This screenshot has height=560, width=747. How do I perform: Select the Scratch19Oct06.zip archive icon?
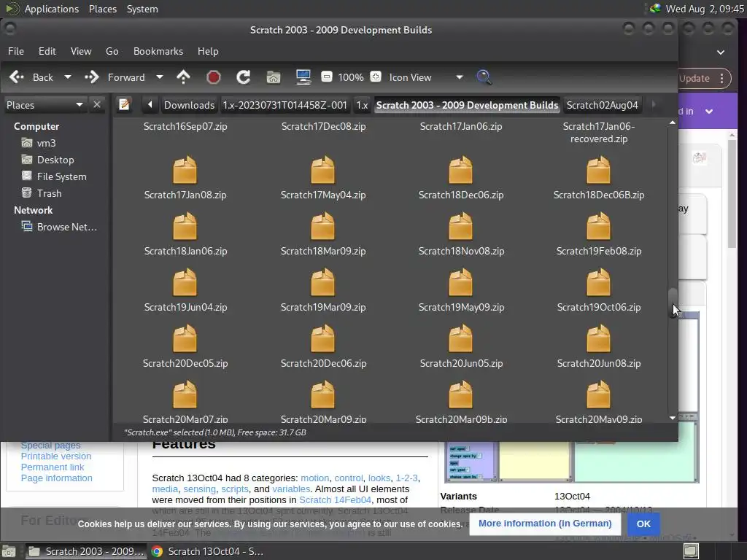(598, 282)
